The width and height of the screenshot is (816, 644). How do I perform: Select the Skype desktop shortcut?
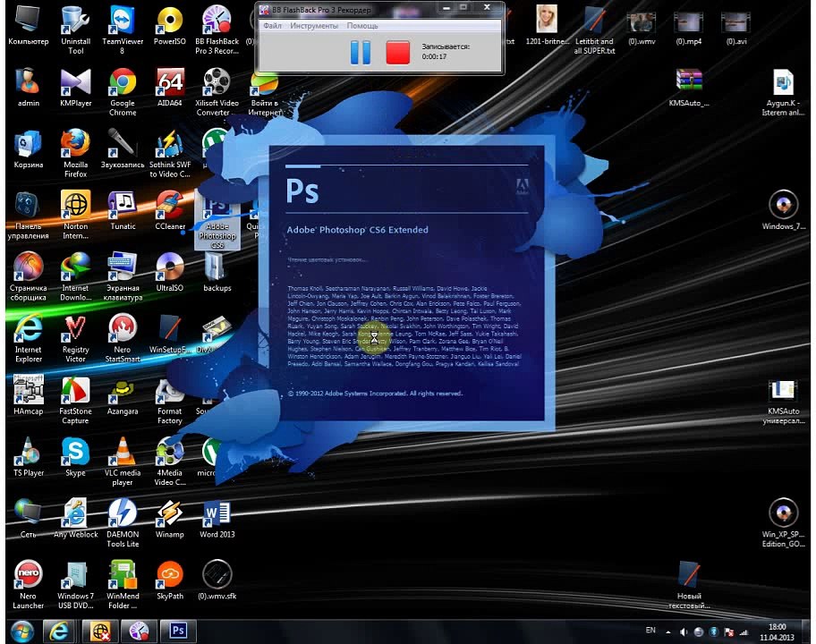pyautogui.click(x=75, y=457)
